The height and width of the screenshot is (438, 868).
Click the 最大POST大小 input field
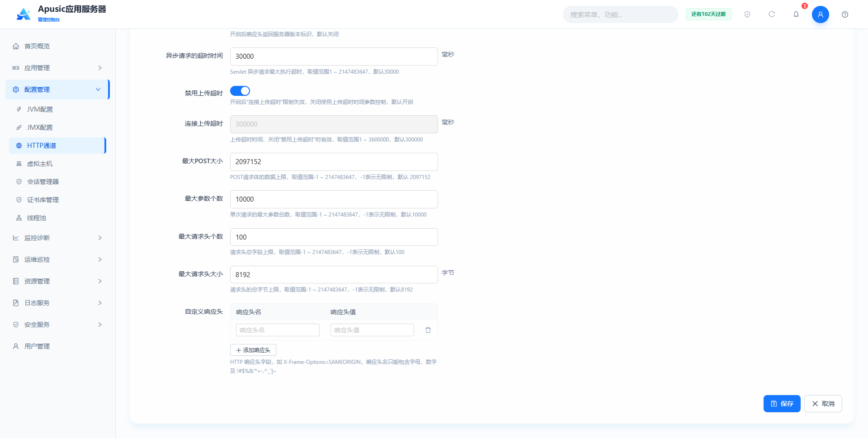pos(334,162)
